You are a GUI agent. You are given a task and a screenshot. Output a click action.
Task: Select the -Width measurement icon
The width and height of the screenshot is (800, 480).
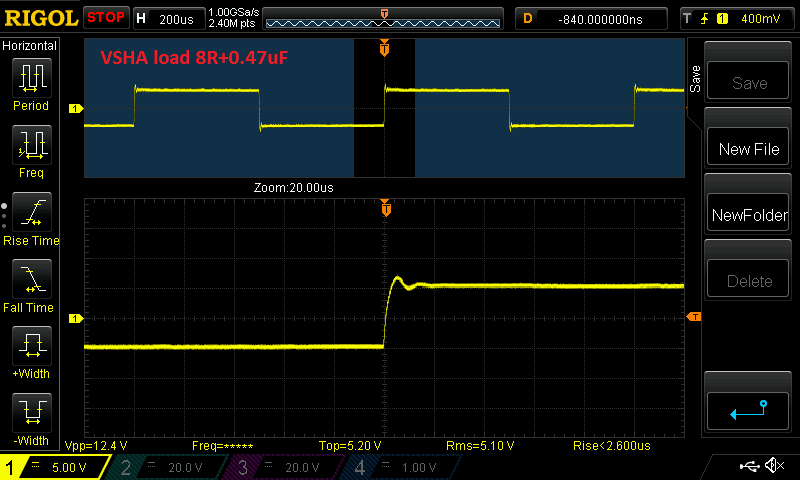pos(32,412)
